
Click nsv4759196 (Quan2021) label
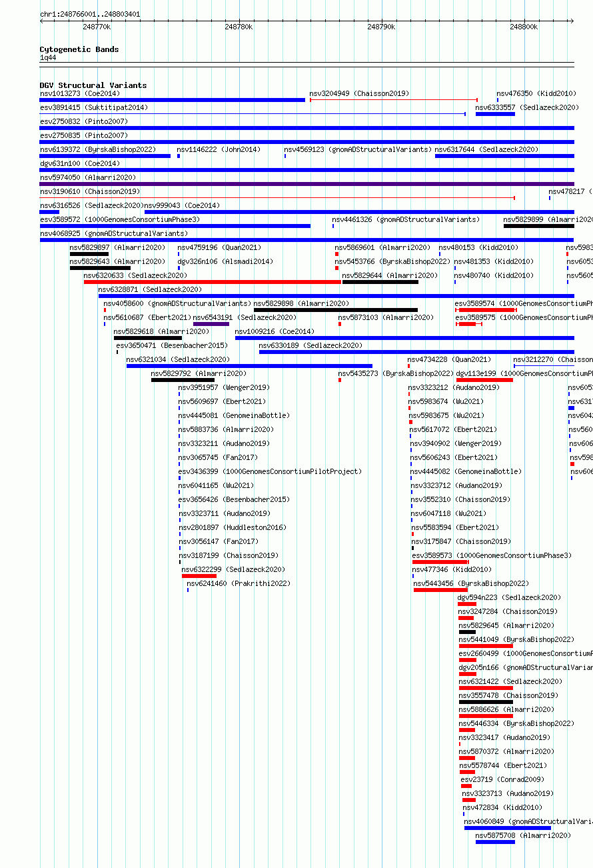[219, 247]
